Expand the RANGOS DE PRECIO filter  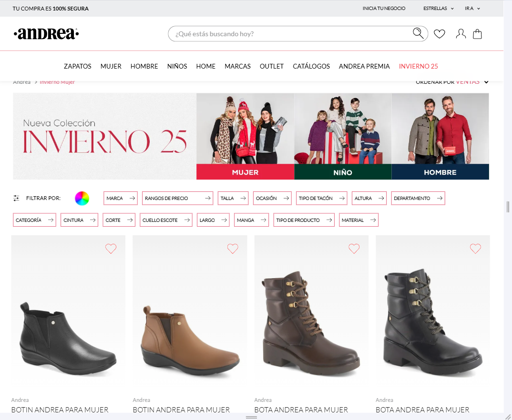tap(177, 198)
